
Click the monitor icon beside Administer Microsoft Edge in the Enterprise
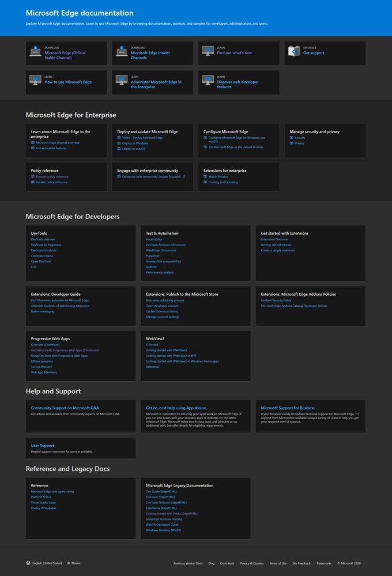pos(122,80)
